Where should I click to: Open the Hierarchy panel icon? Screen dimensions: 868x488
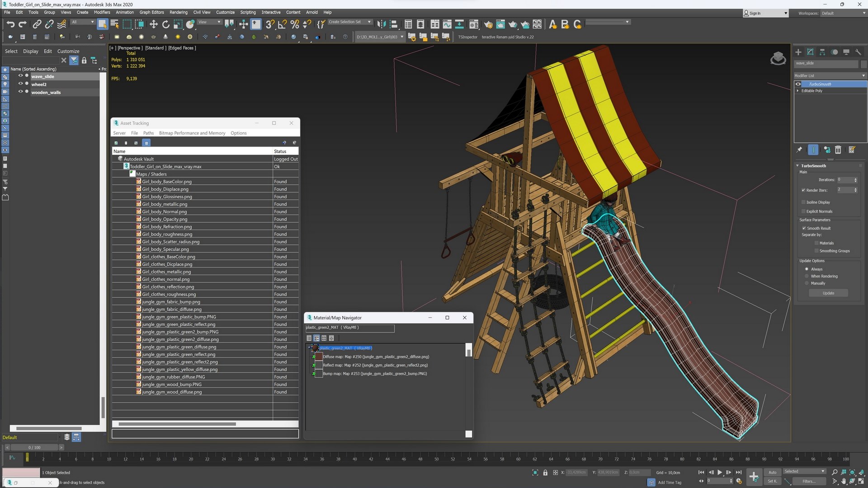point(822,52)
